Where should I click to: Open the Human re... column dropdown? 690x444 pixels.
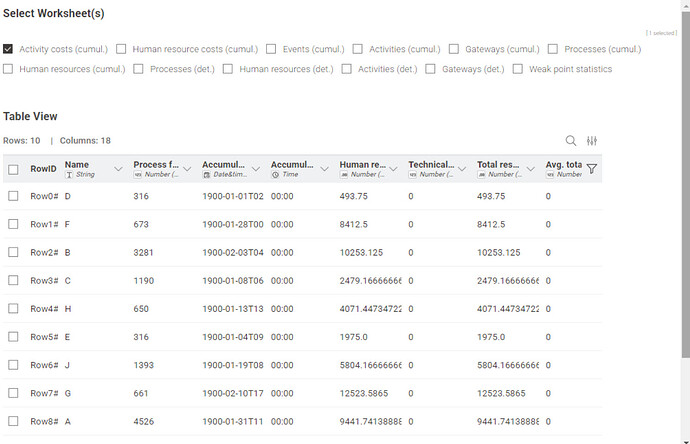394,169
